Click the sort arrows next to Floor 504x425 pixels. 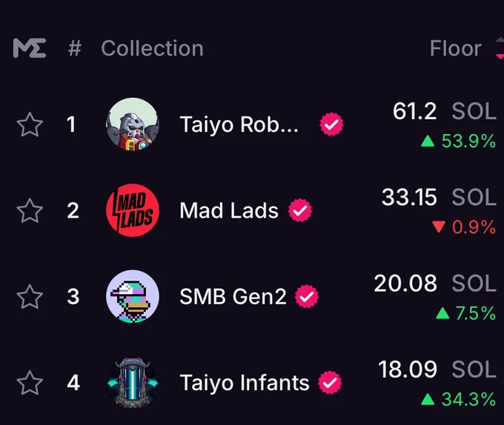coord(500,48)
